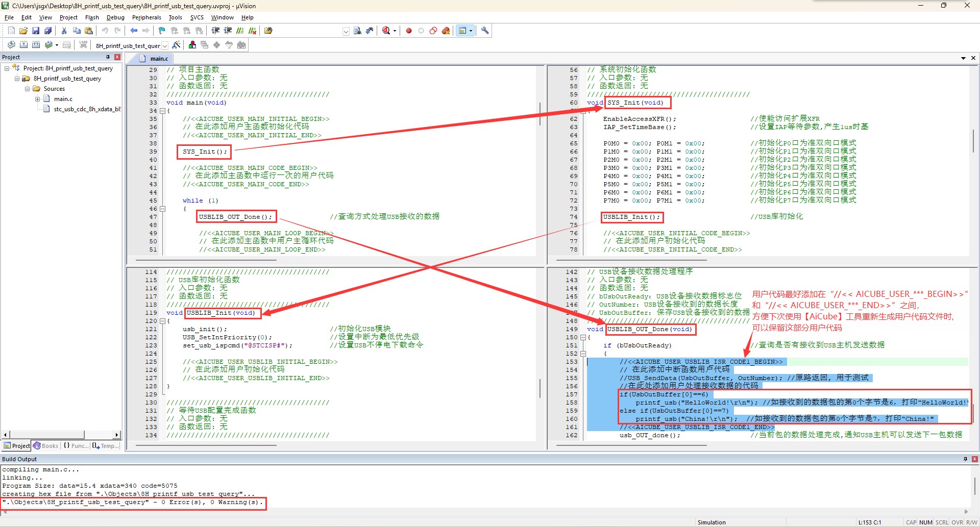Start debug session with magnifier d icon
The image size is (980, 527).
[x=386, y=31]
